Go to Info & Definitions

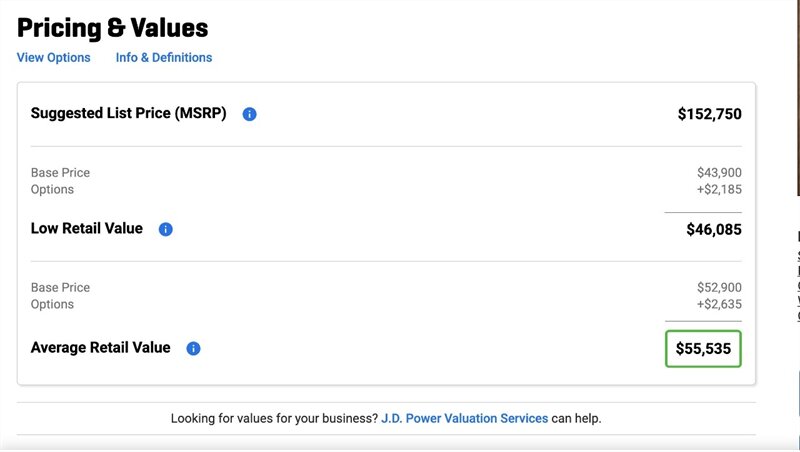(164, 58)
